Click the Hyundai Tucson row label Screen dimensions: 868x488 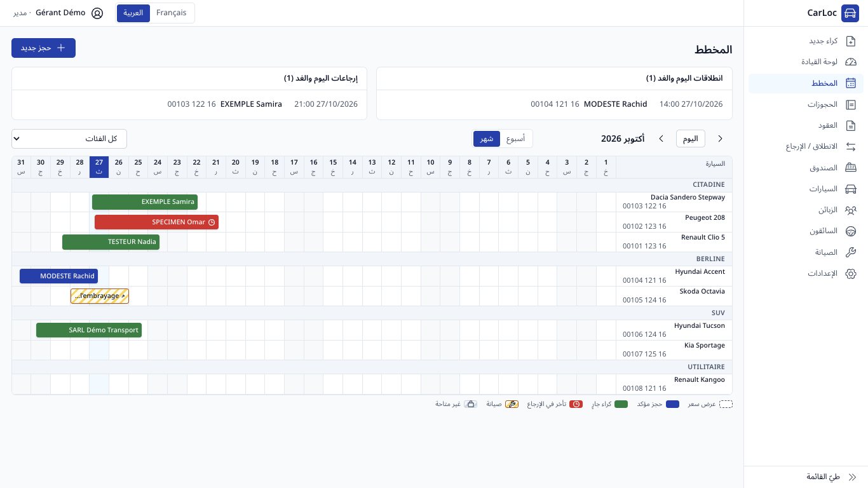674,330
